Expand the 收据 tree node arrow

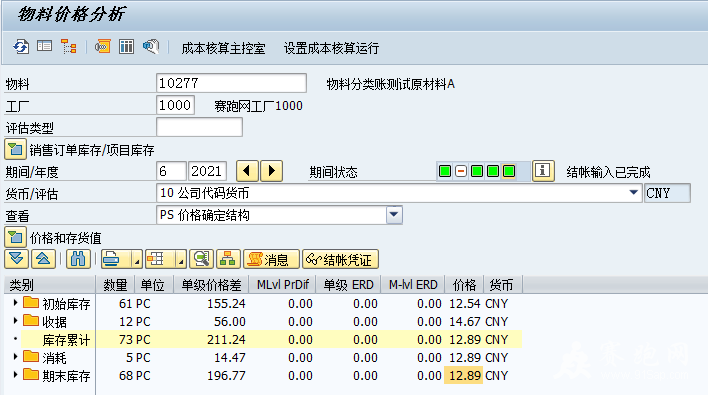coord(15,321)
